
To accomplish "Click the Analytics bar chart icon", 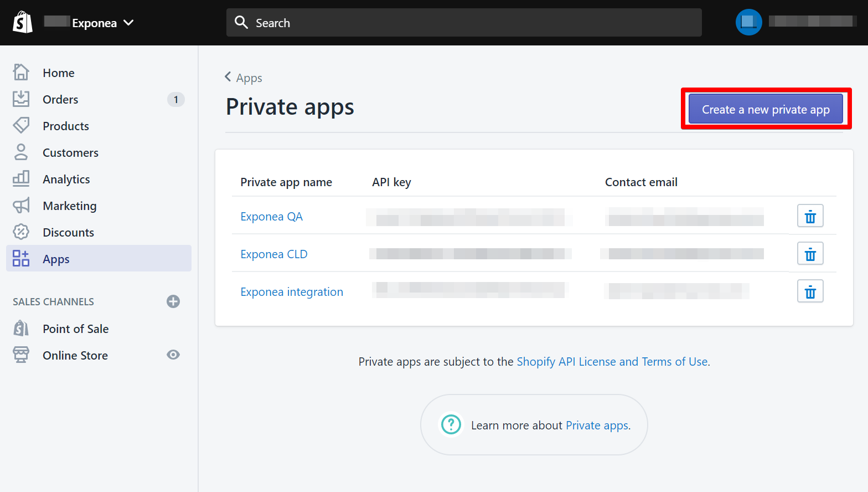I will (x=21, y=178).
